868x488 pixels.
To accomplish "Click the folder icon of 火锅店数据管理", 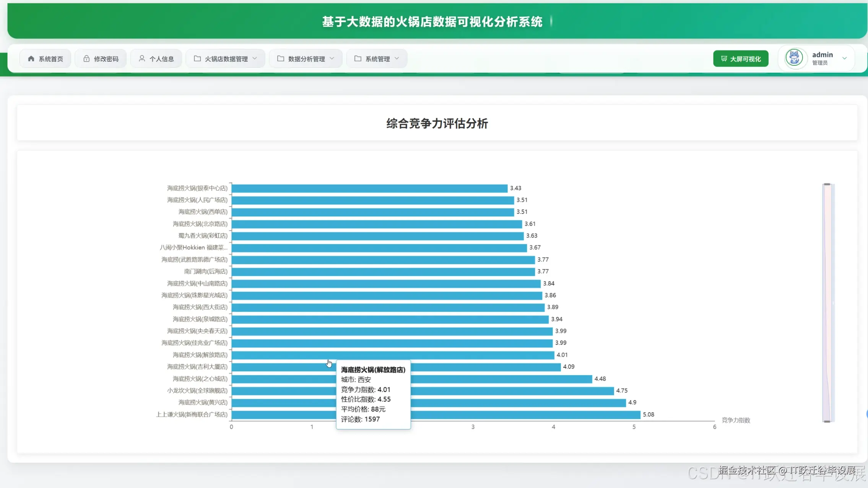I will point(197,58).
